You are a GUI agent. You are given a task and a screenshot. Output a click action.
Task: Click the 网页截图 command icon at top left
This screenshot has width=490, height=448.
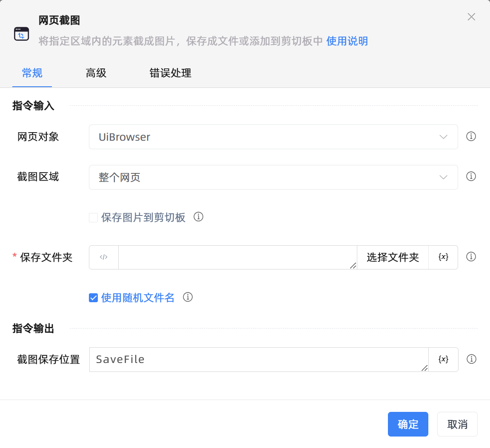coord(21,33)
